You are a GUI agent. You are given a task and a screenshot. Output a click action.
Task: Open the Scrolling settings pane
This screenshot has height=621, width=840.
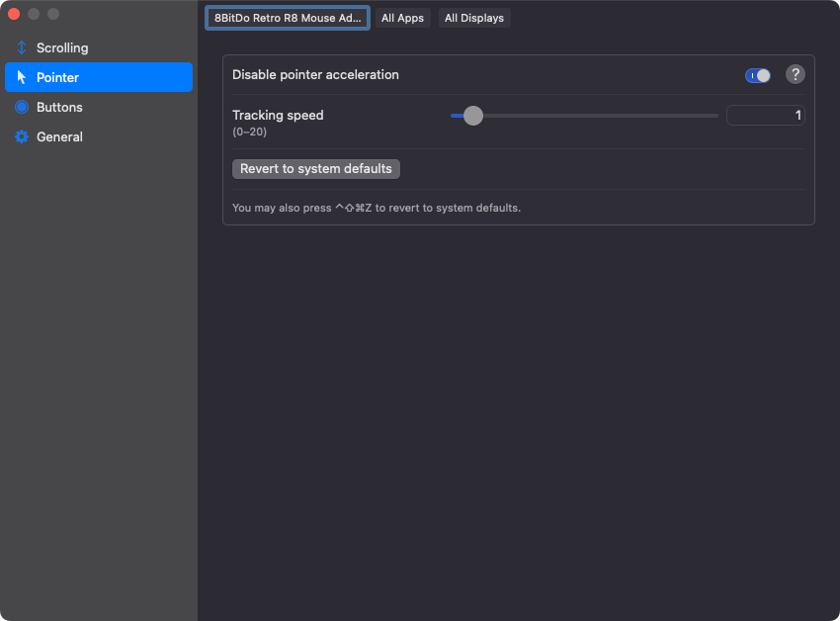pos(99,47)
